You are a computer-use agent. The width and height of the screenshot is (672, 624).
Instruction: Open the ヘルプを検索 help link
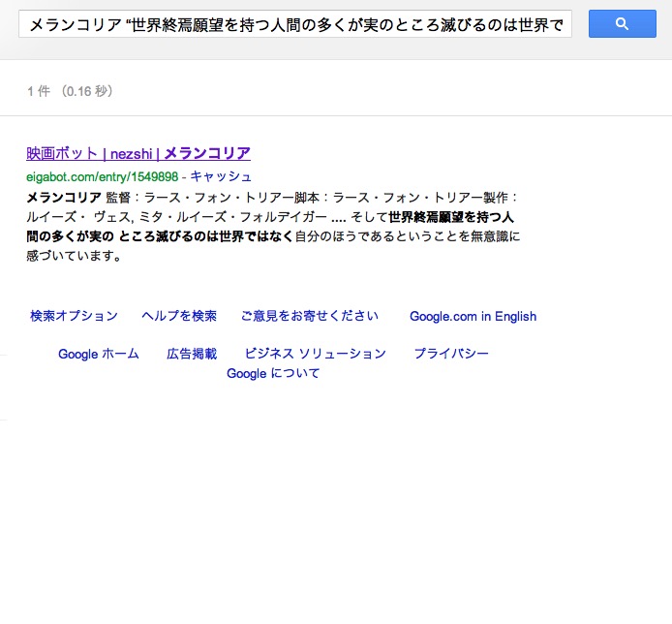coord(179,316)
